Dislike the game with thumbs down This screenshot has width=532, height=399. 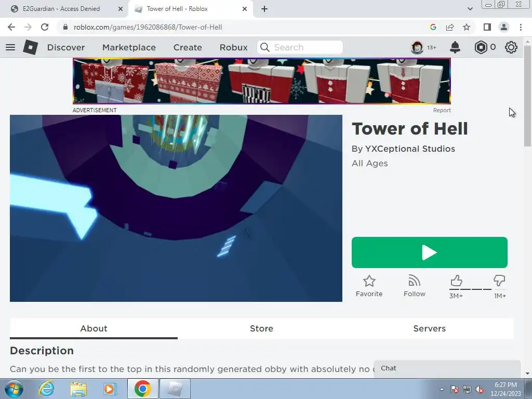[499, 281]
